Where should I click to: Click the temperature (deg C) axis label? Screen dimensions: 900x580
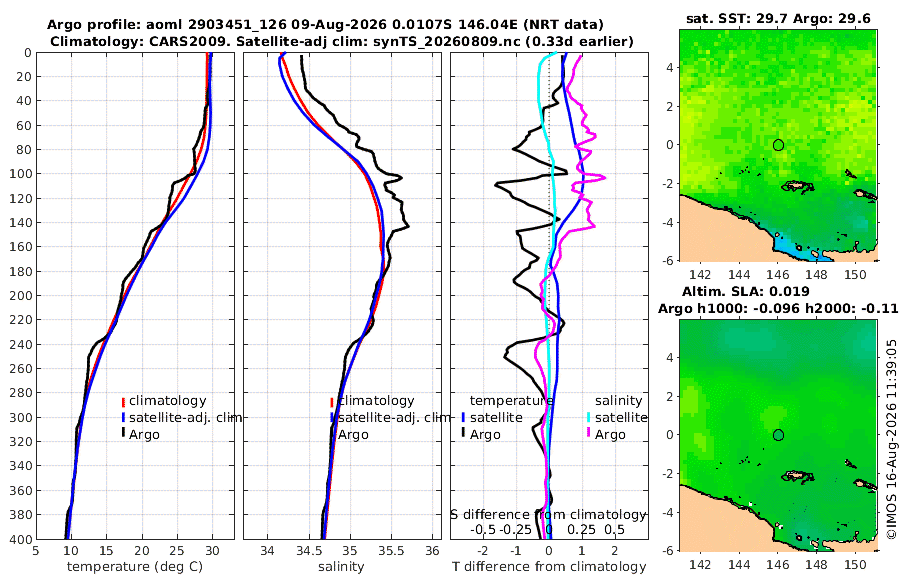(135, 567)
